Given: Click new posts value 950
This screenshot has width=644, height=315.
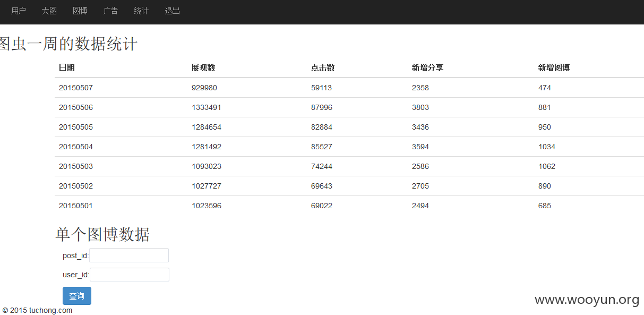Looking at the screenshot, I should click(x=545, y=127).
